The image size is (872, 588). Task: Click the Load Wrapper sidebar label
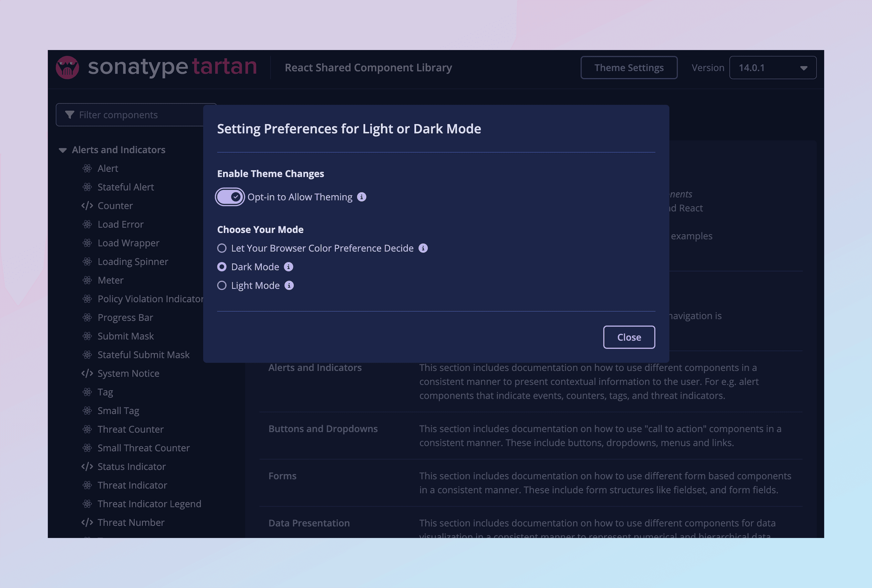(128, 243)
